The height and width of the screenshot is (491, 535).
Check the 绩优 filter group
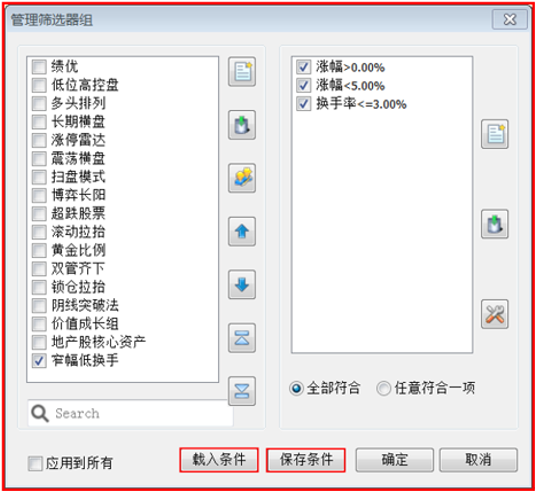point(39,67)
